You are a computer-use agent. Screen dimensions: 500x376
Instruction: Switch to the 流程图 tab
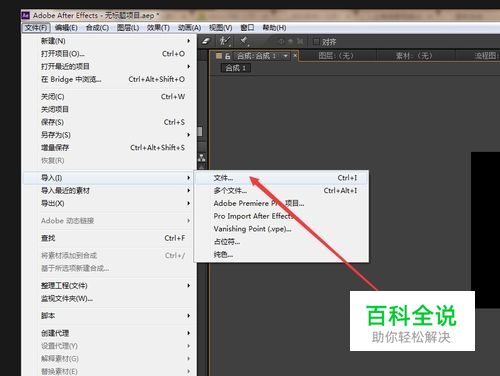tap(486, 56)
